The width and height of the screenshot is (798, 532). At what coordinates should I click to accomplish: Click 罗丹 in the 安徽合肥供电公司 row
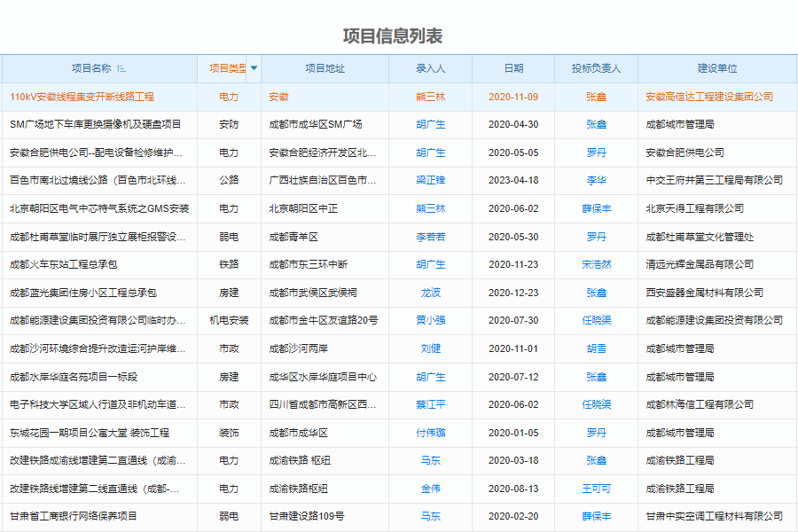click(596, 153)
